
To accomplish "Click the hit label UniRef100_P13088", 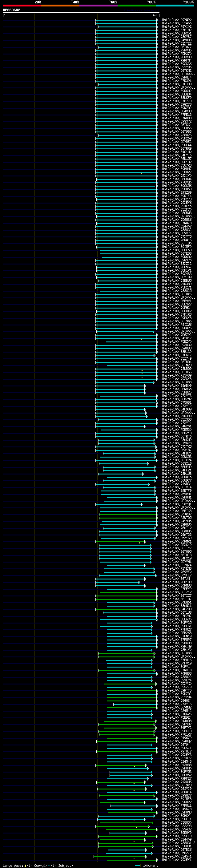I will pos(176,765).
